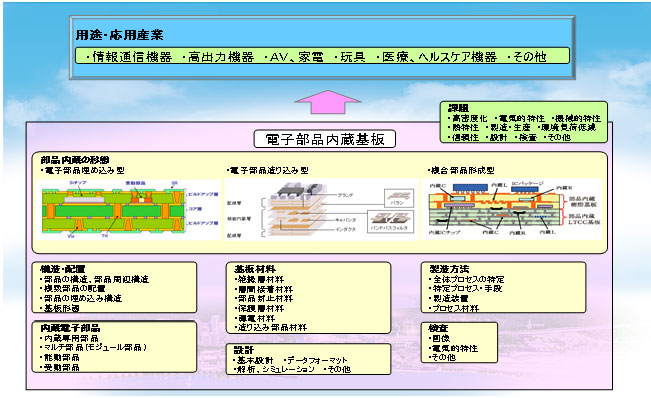Select '部品封止材料'

tap(265, 298)
